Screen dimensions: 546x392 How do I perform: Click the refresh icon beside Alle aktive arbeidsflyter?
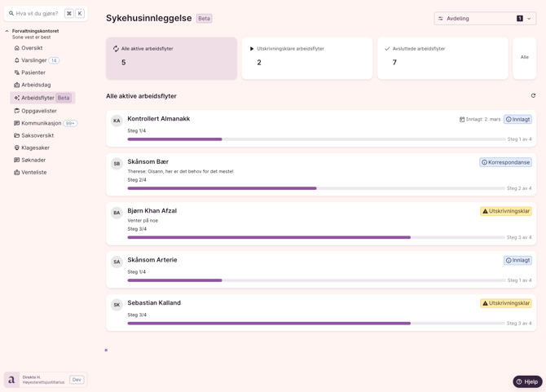[533, 96]
